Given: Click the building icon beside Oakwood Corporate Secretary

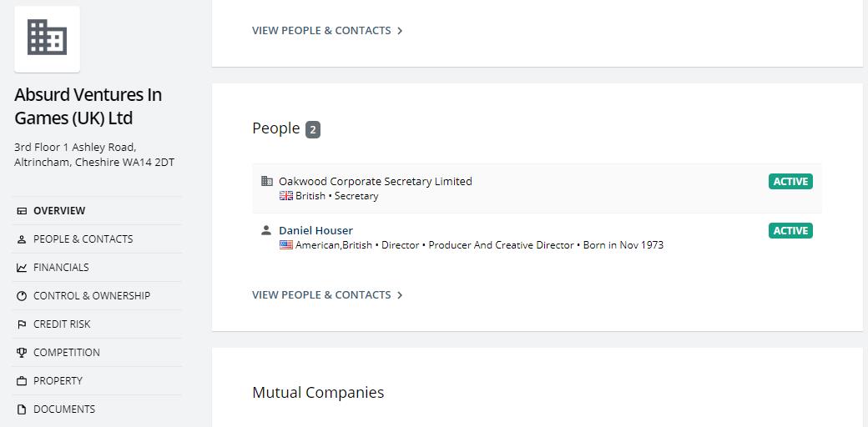Looking at the screenshot, I should click(266, 181).
